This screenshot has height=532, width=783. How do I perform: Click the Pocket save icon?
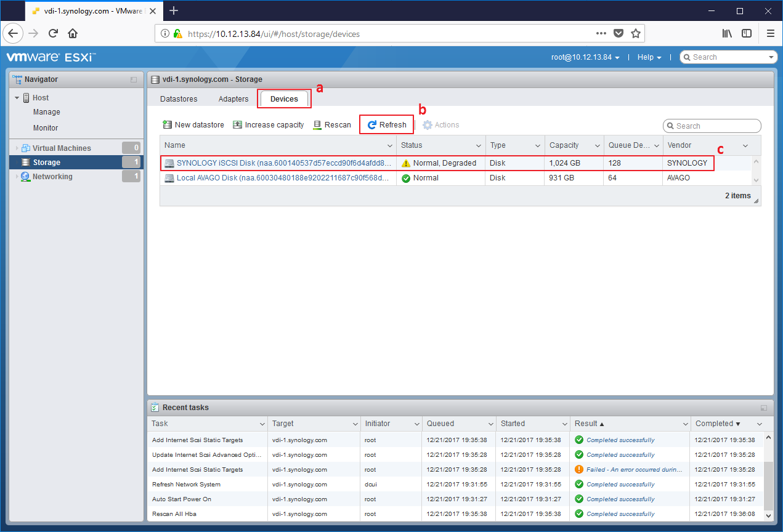click(x=619, y=34)
